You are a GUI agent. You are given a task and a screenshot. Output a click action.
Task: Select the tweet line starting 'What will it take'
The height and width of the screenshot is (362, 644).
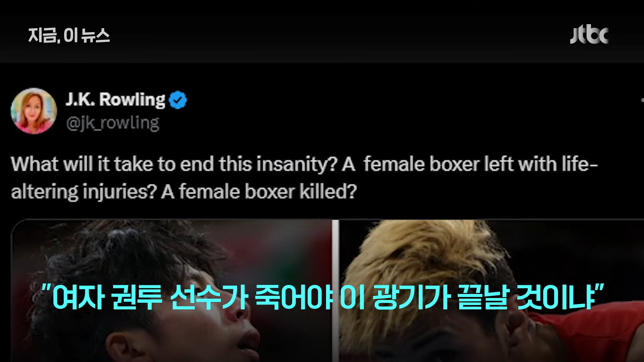[x=304, y=164]
